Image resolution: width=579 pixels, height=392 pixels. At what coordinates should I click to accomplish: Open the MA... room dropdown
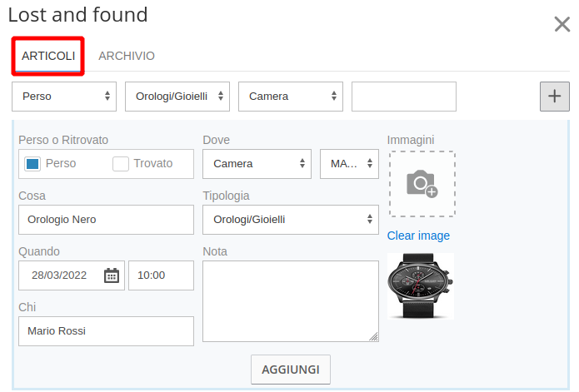349,164
